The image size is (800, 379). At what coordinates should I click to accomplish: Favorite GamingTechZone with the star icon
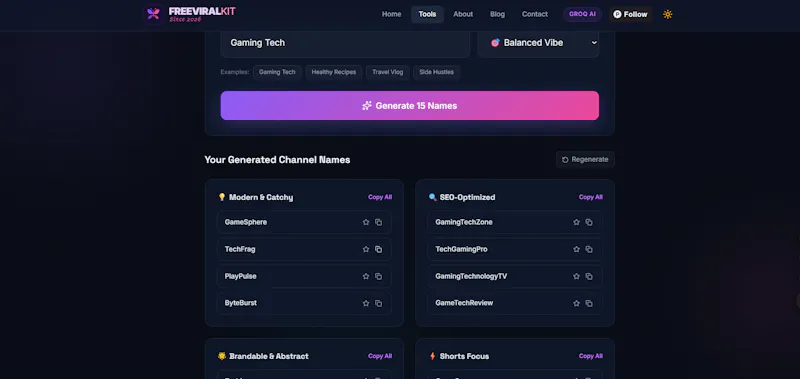pyautogui.click(x=577, y=222)
